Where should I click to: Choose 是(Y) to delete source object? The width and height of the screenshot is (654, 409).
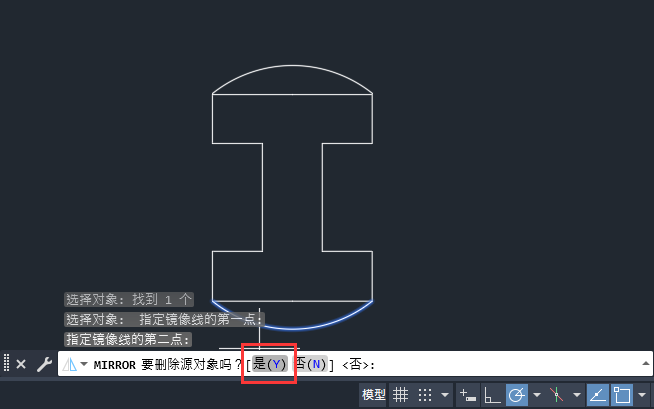point(269,364)
